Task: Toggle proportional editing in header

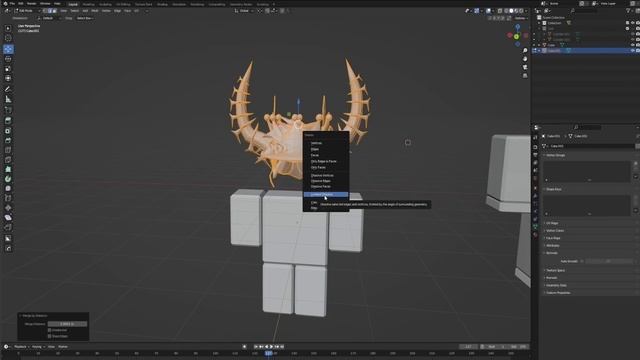Action: coord(282,11)
